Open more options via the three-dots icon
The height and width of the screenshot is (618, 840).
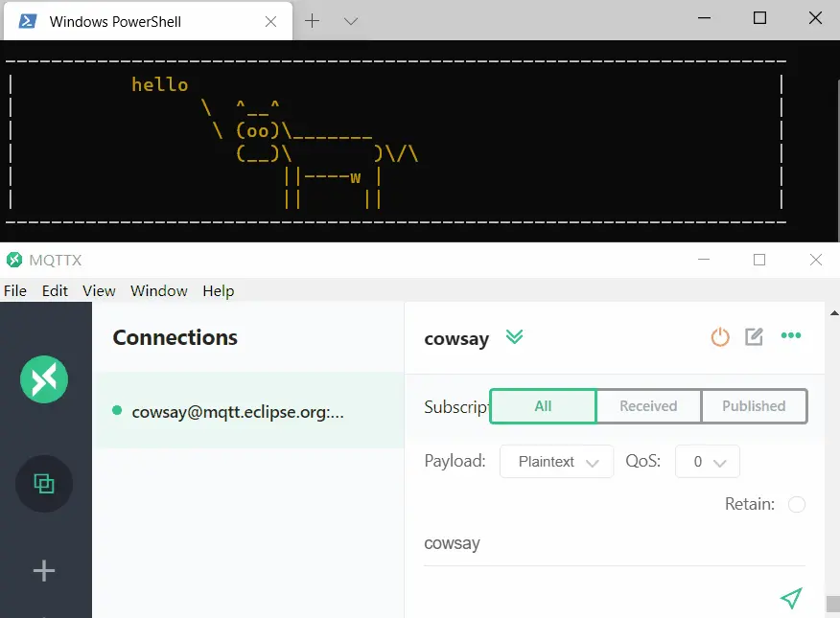pyautogui.click(x=791, y=335)
